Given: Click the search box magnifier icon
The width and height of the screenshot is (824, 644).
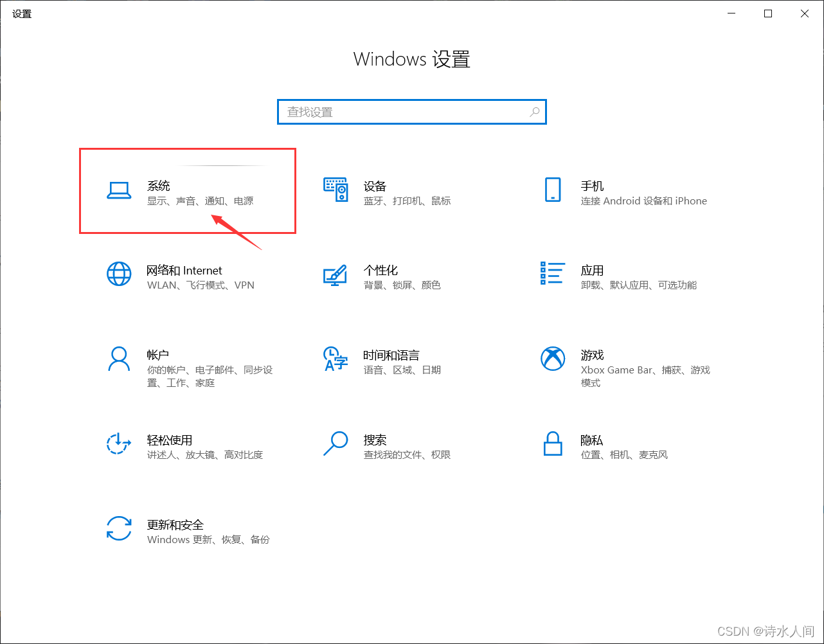Looking at the screenshot, I should (x=534, y=112).
